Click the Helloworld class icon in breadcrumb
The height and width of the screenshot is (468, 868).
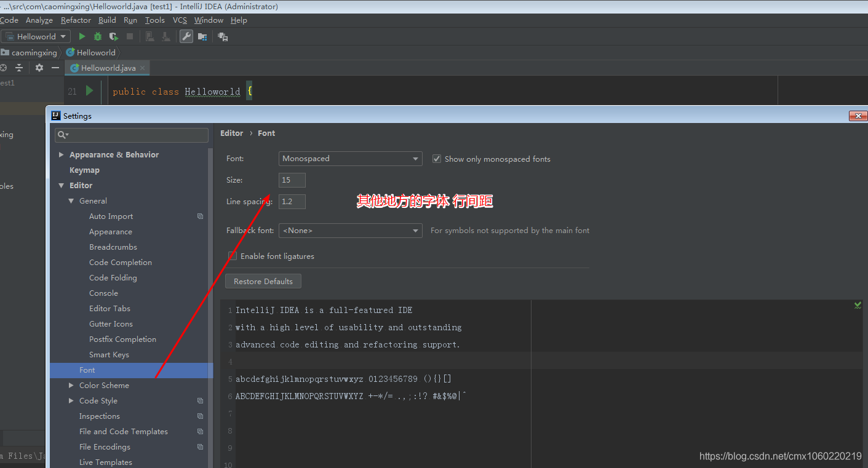coord(70,52)
